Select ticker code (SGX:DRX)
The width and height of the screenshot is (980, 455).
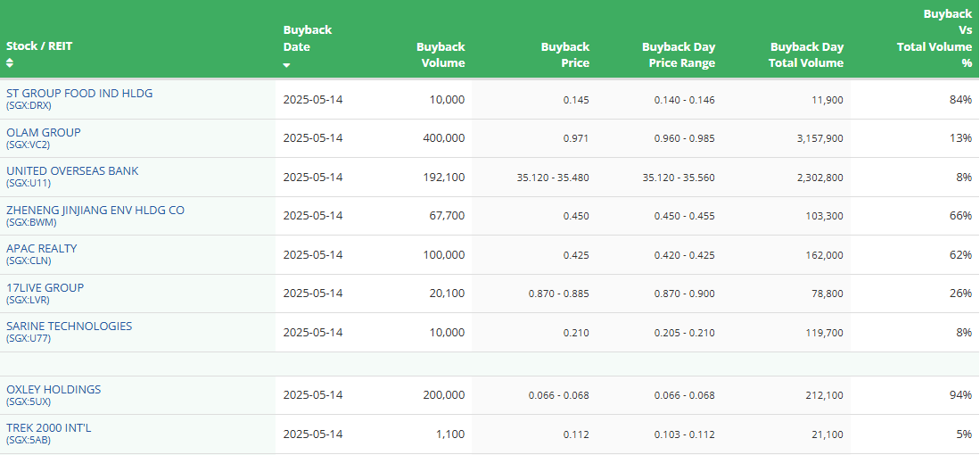29,105
